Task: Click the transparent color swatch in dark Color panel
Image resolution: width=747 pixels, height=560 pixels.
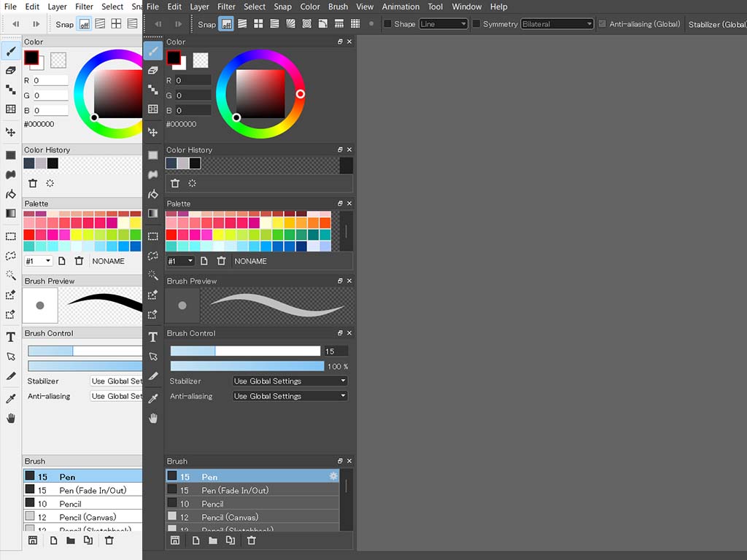Action: coord(201,60)
